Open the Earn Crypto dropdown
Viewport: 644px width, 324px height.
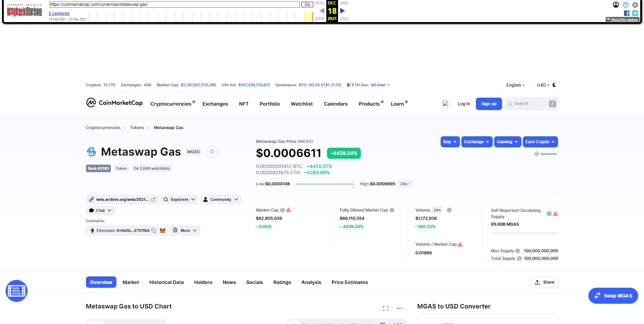pos(540,142)
